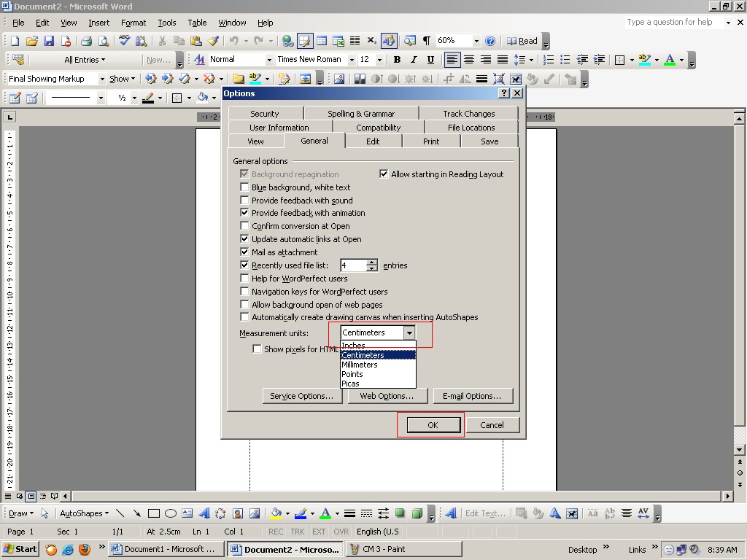
Task: Select the Format Painter brush icon
Action: click(213, 41)
